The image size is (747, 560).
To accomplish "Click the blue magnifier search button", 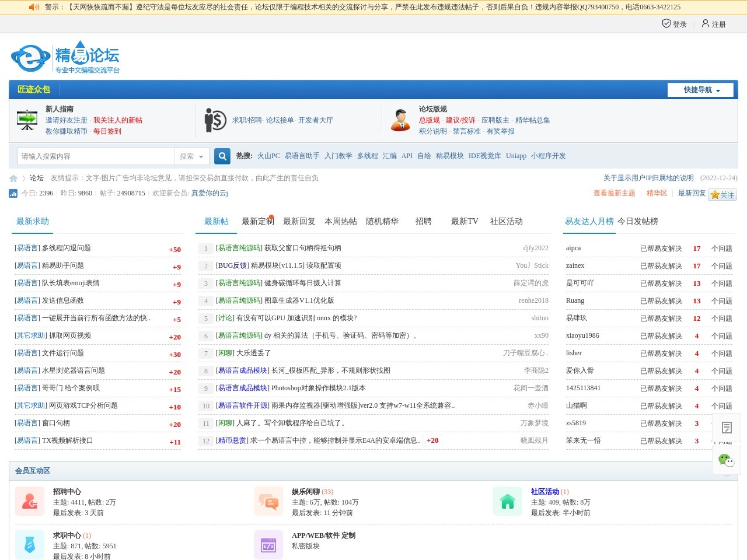I will pyautogui.click(x=222, y=156).
